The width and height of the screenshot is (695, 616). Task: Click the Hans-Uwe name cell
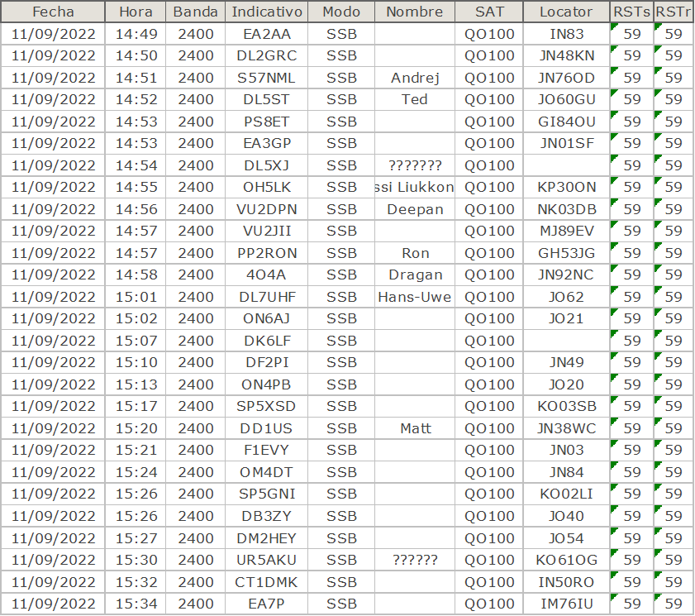(414, 297)
